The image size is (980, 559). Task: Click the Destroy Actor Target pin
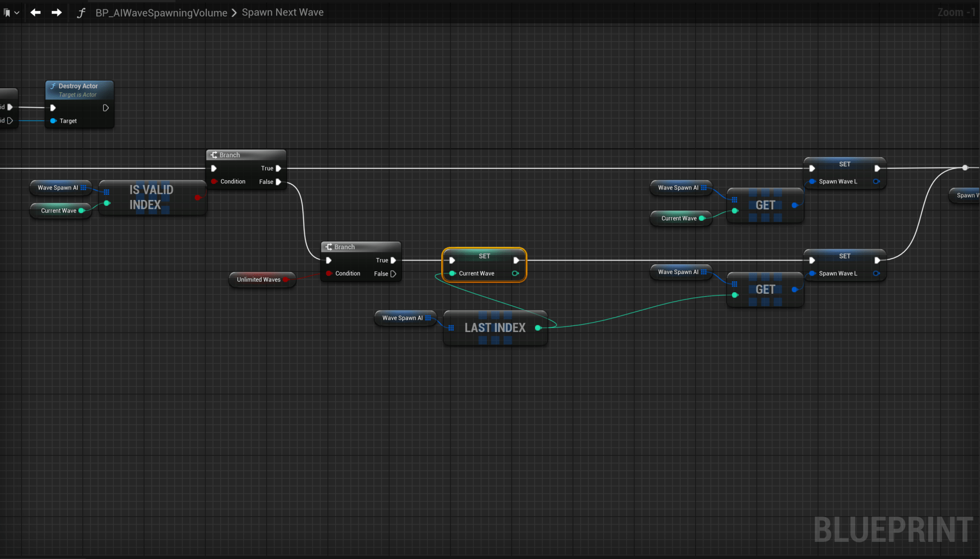coord(53,121)
